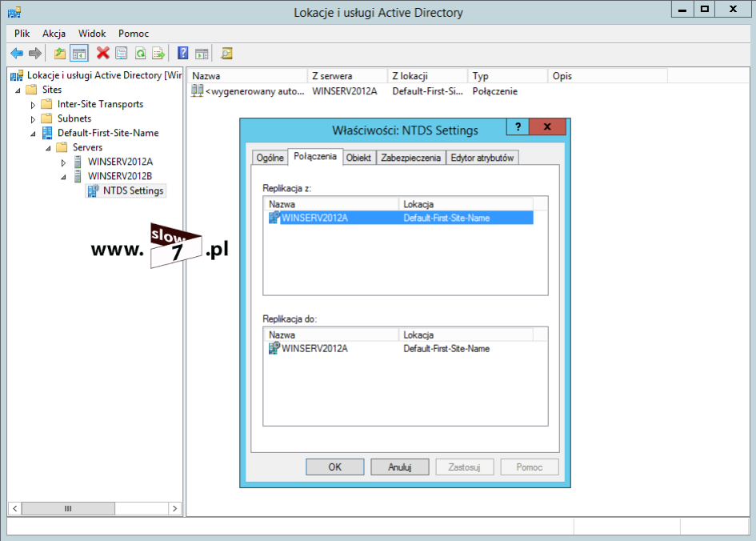
Task: Collapse the Default-First-Site-Name node
Action: [x=33, y=134]
